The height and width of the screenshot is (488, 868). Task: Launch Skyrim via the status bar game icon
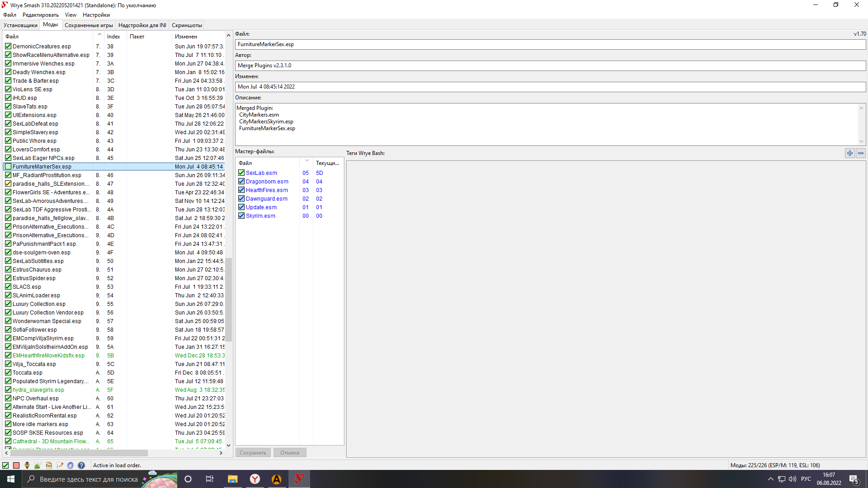point(27,465)
